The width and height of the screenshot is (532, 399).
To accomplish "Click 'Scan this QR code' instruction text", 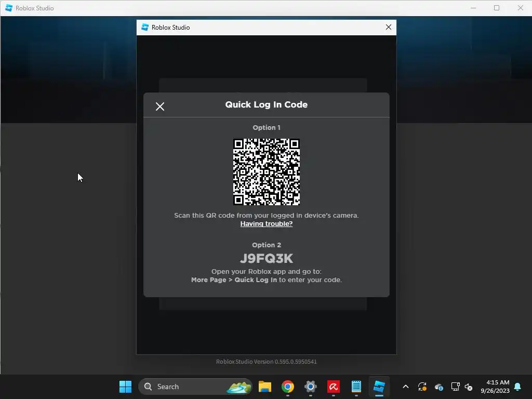I will pyautogui.click(x=267, y=216).
